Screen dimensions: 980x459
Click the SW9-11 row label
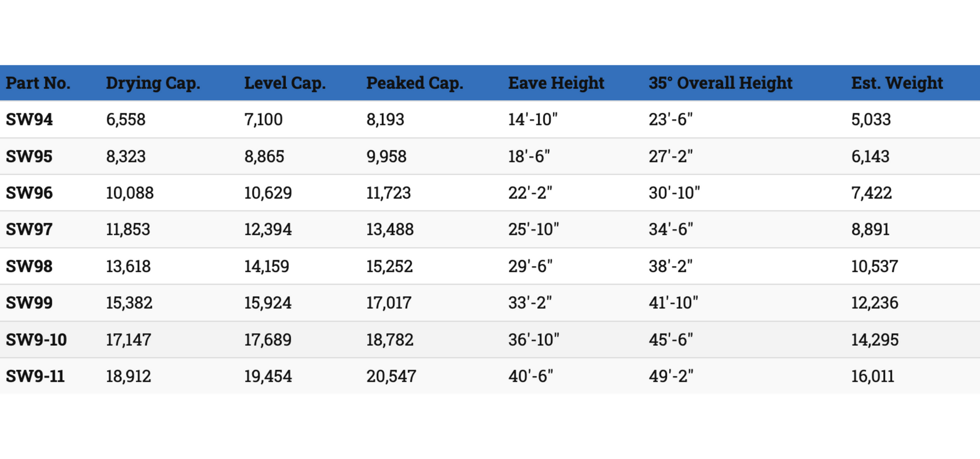pyautogui.click(x=35, y=376)
